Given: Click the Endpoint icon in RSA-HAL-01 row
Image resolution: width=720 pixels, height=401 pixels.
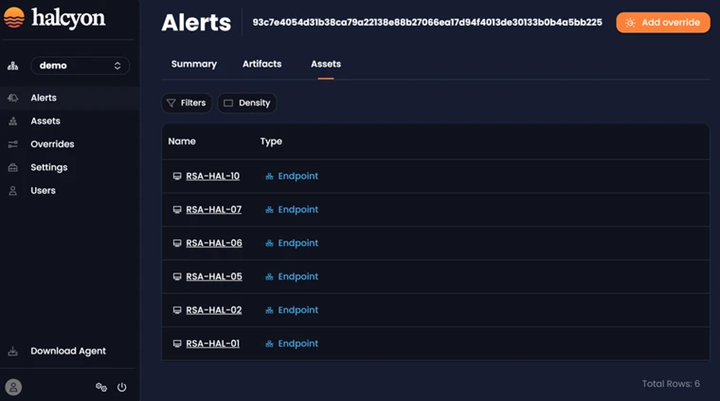Looking at the screenshot, I should (x=269, y=344).
